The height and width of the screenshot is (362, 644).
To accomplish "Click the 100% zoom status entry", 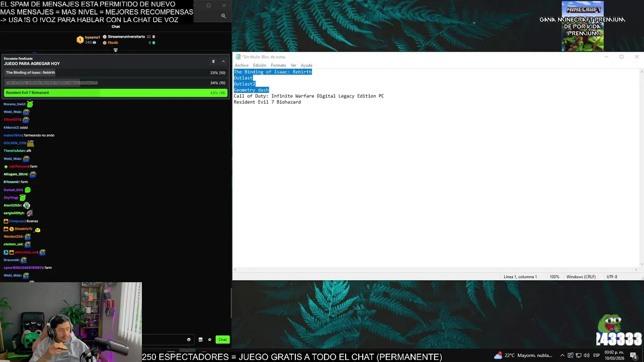I will [x=554, y=277].
